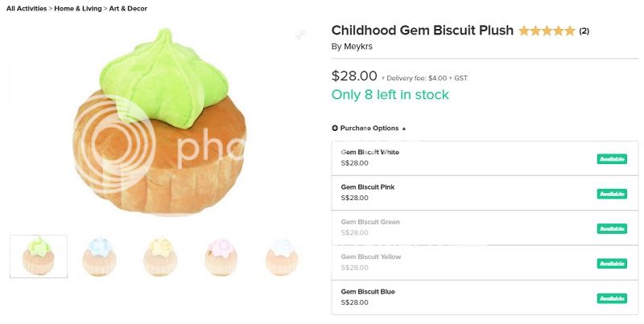
Task: Click the plus icon beside Purchase Options
Action: (x=335, y=128)
